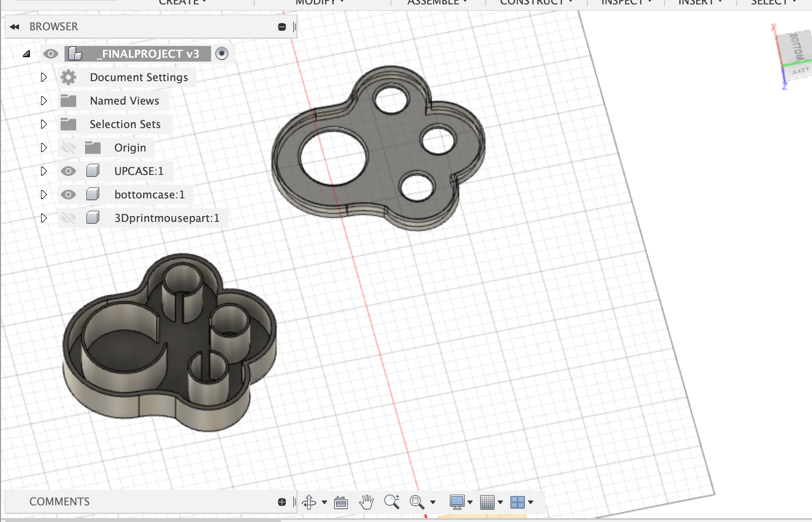Hide the bottomcase:1 component via eye
The height and width of the screenshot is (522, 812).
(68, 195)
